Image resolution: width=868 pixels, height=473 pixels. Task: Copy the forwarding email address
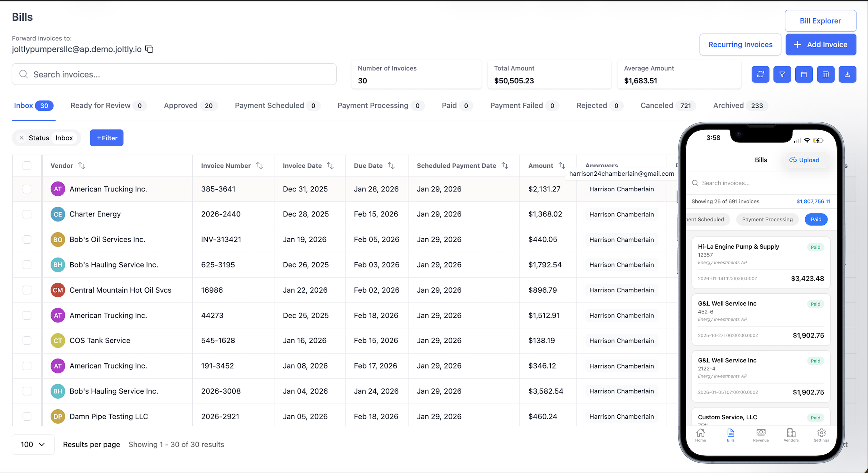pos(150,49)
